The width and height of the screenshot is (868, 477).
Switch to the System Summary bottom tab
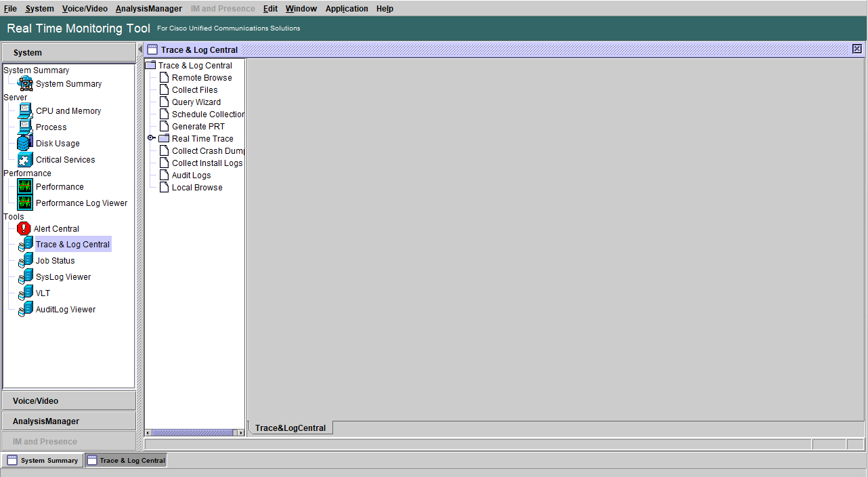[x=43, y=461]
